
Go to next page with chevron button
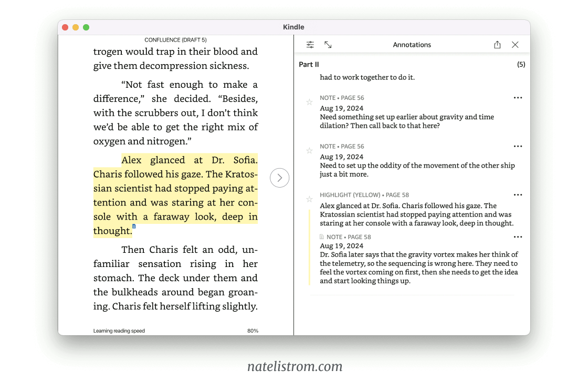279,178
